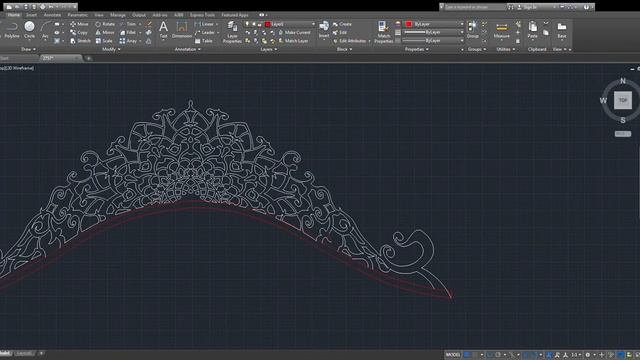The height and width of the screenshot is (360, 640).
Task: Click the Copy tool
Action: coord(79,32)
